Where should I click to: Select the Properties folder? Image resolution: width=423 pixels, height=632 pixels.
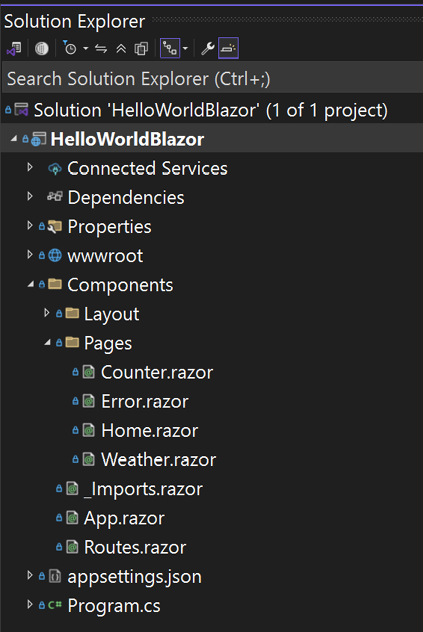109,227
